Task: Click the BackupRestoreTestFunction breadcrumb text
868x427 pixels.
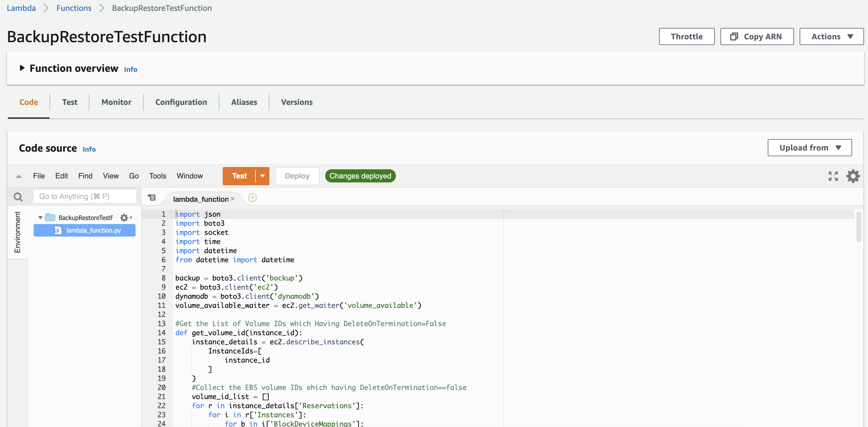Action: pyautogui.click(x=162, y=8)
